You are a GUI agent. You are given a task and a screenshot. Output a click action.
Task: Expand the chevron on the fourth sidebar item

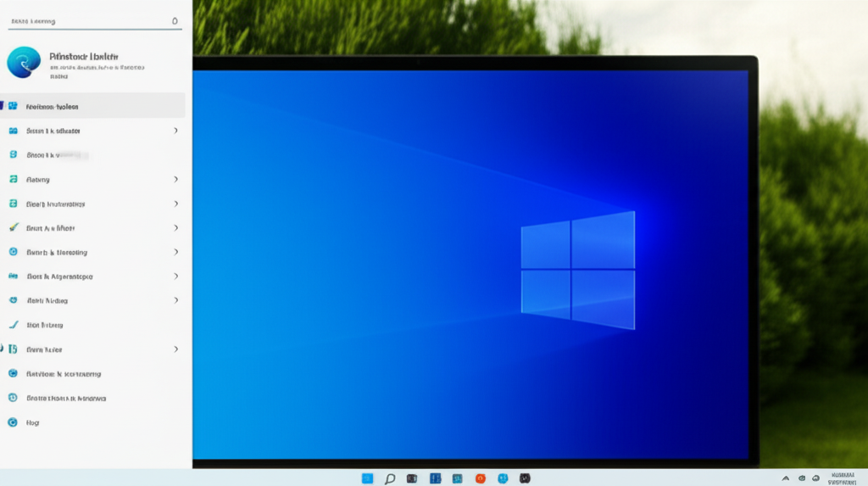(x=175, y=179)
